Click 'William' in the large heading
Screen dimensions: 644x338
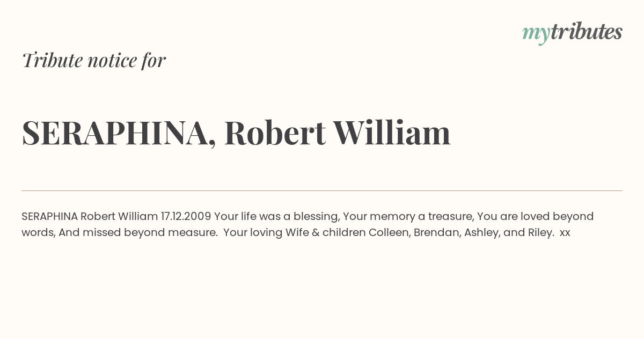392,133
